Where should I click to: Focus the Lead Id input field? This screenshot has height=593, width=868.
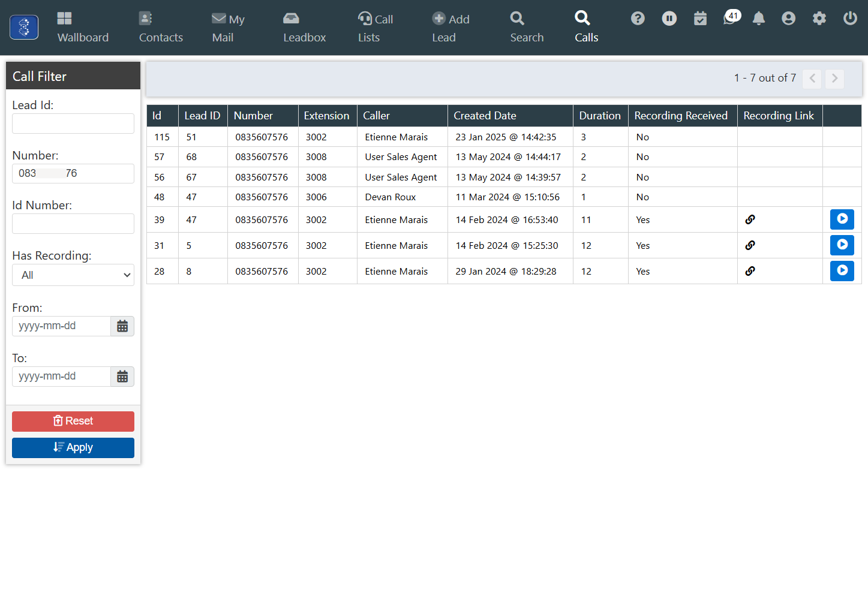coord(73,124)
